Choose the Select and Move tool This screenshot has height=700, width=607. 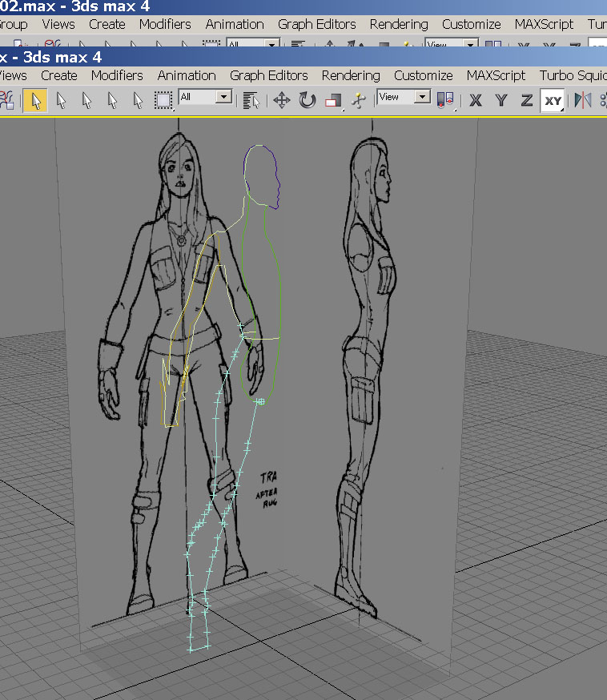[x=281, y=100]
